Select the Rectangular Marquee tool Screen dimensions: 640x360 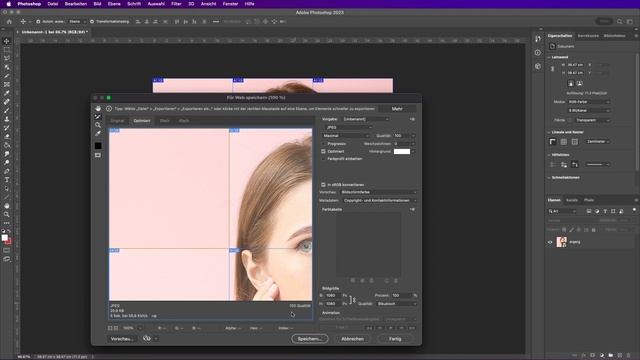pyautogui.click(x=7, y=50)
